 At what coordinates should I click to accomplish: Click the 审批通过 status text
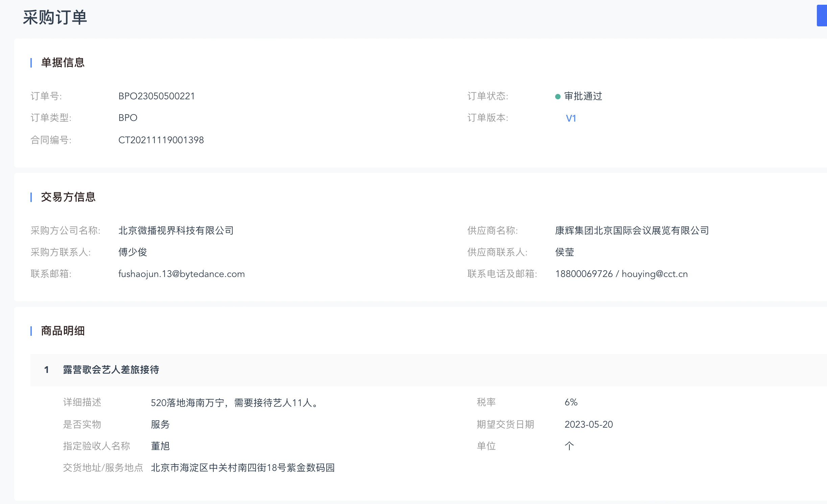583,96
